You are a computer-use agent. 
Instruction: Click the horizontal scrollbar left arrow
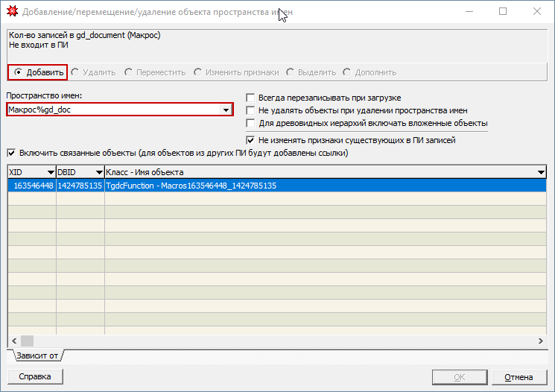[x=13, y=341]
